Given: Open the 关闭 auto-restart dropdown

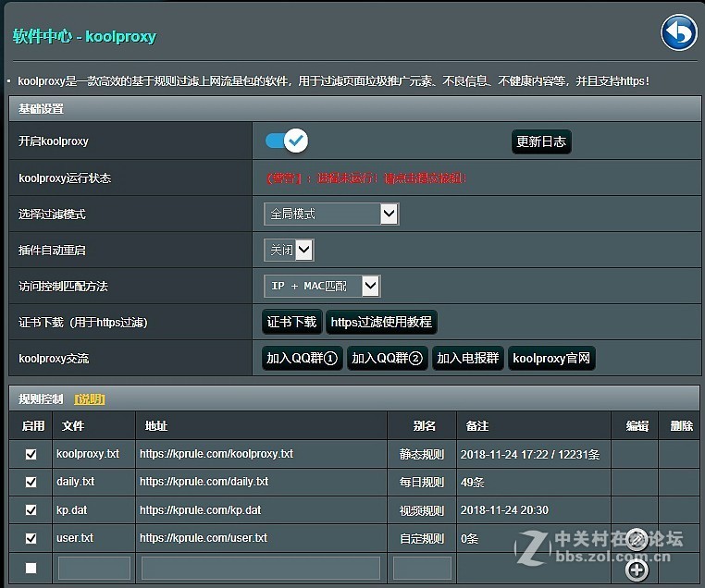Looking at the screenshot, I should click(289, 250).
